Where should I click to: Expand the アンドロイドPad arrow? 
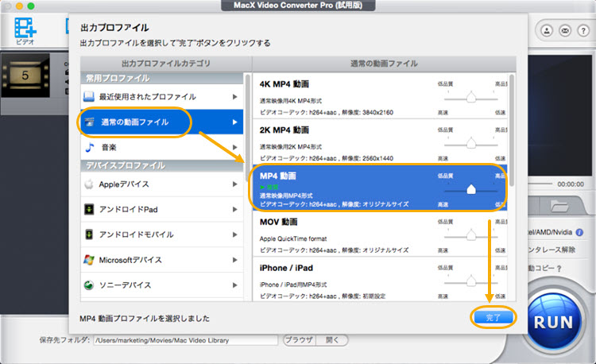235,209
